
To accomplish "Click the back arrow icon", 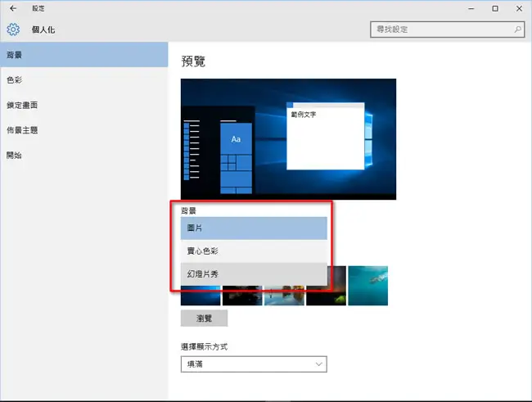I will (13, 8).
